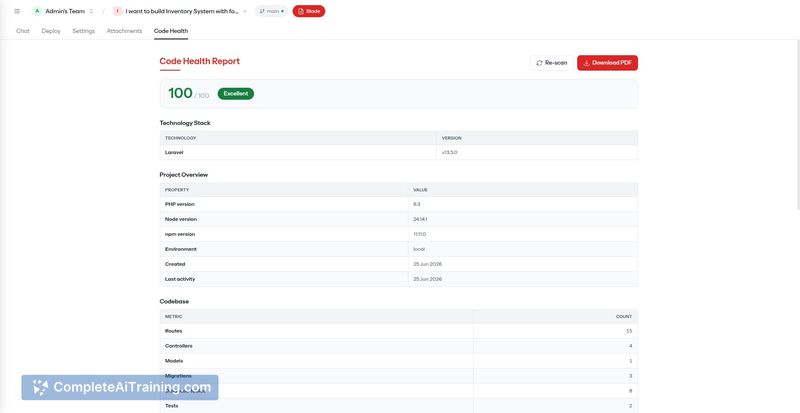Go to the Attachments tab
This screenshot has height=413, width=800.
[x=124, y=31]
